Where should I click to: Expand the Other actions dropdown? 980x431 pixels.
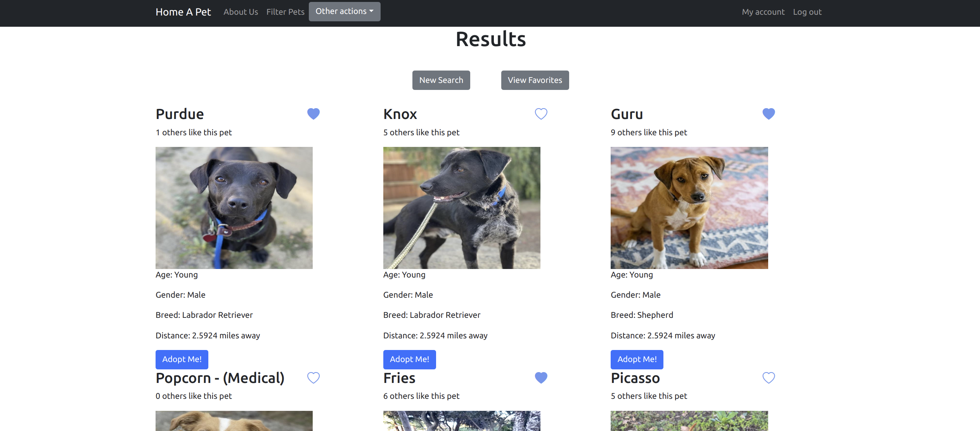[x=345, y=12]
